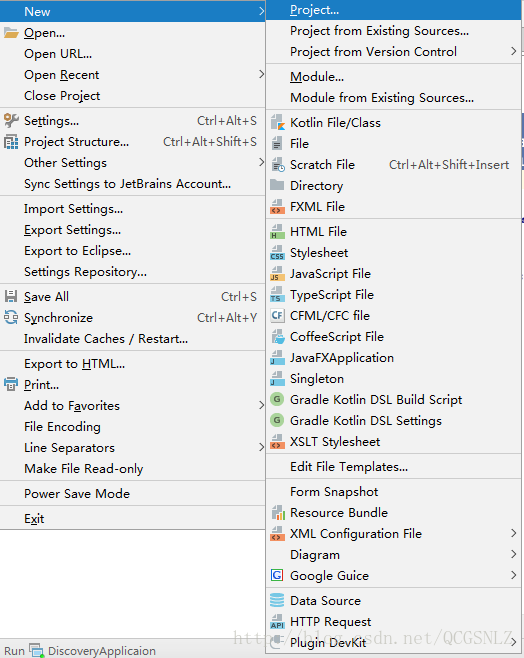The image size is (524, 658).
Task: Expand XML Configuration File submenu arrow
Action: coord(514,533)
